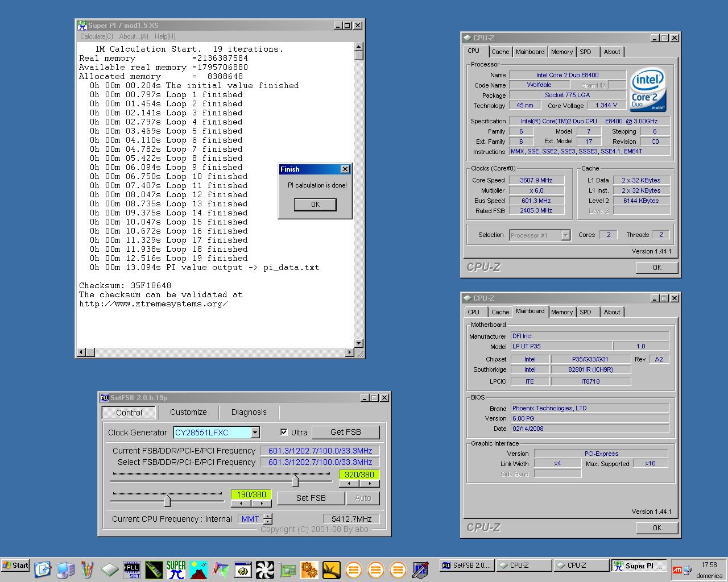The image size is (728, 582).
Task: Open the graphics card icon in quick launch
Action: pyautogui.click(x=287, y=569)
